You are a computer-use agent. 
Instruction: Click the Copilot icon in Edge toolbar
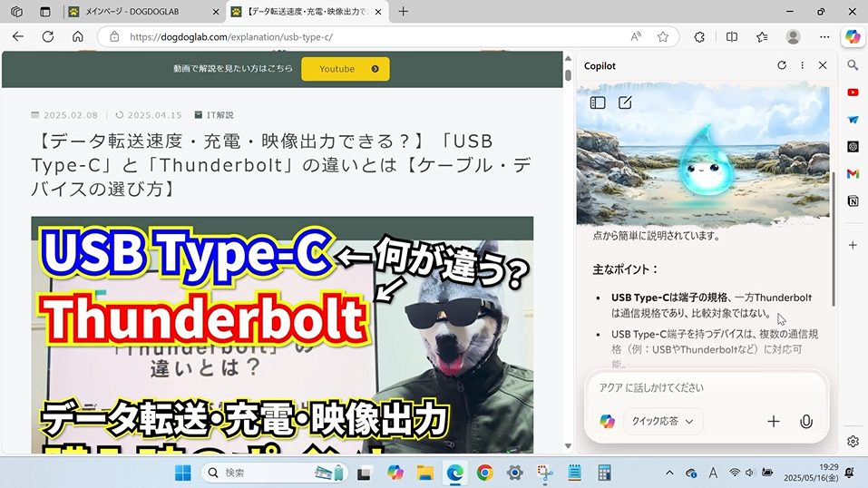click(852, 36)
